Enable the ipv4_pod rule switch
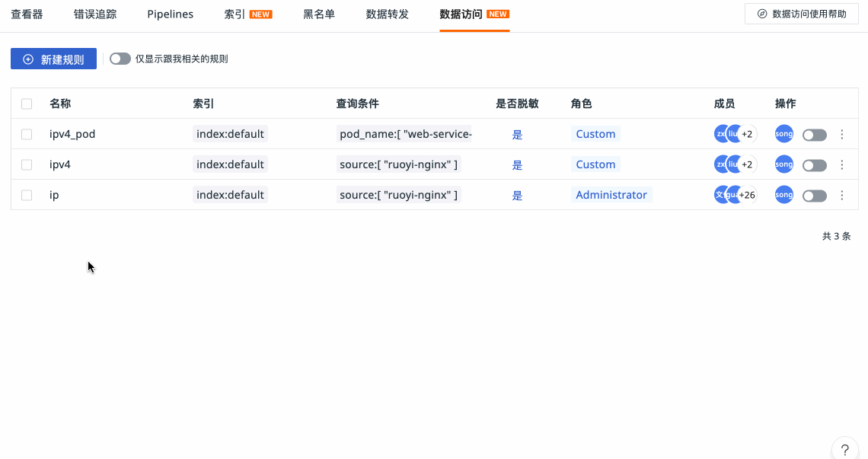This screenshot has height=459, width=868. (x=814, y=135)
